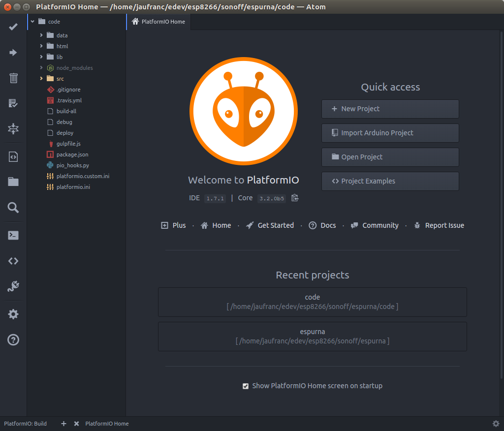The height and width of the screenshot is (431, 504).
Task: Collapse the code root folder
Action: [32, 22]
